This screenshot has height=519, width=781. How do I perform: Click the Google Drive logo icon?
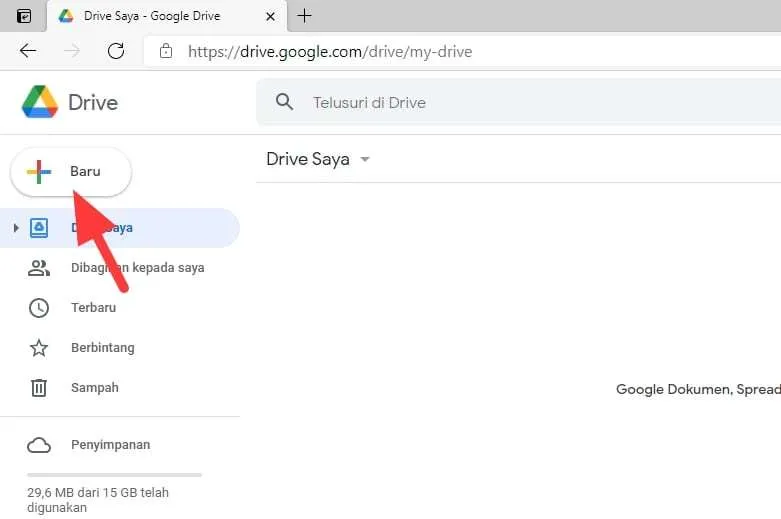point(40,102)
